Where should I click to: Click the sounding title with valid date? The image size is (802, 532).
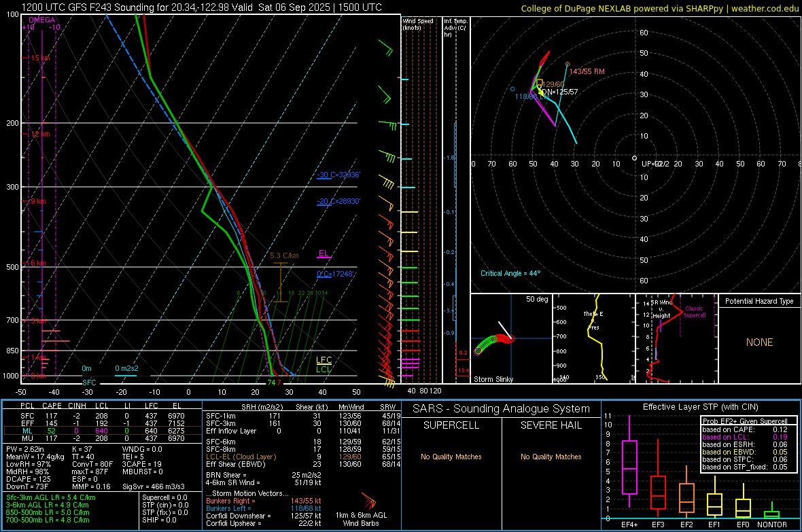[x=202, y=7]
